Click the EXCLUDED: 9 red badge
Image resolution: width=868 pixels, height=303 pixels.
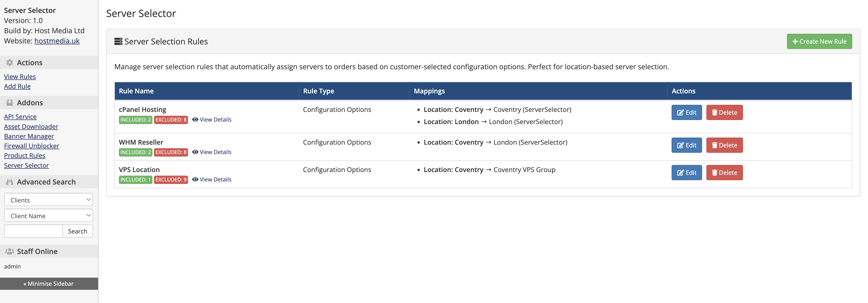pyautogui.click(x=171, y=179)
